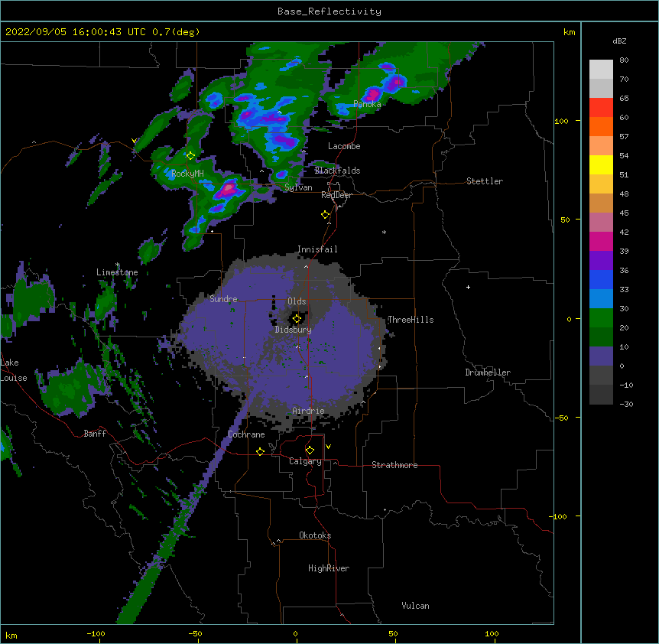Screen dimensions: 659x644
Task: Click the yellow diamond marker above Calgary label
Action: (x=310, y=450)
